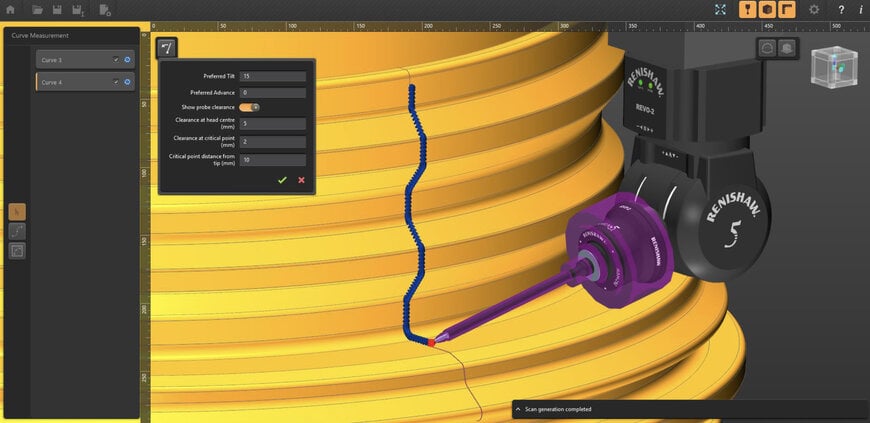Open Curve 4 settings gear icon
The width and height of the screenshot is (870, 423).
tap(127, 82)
